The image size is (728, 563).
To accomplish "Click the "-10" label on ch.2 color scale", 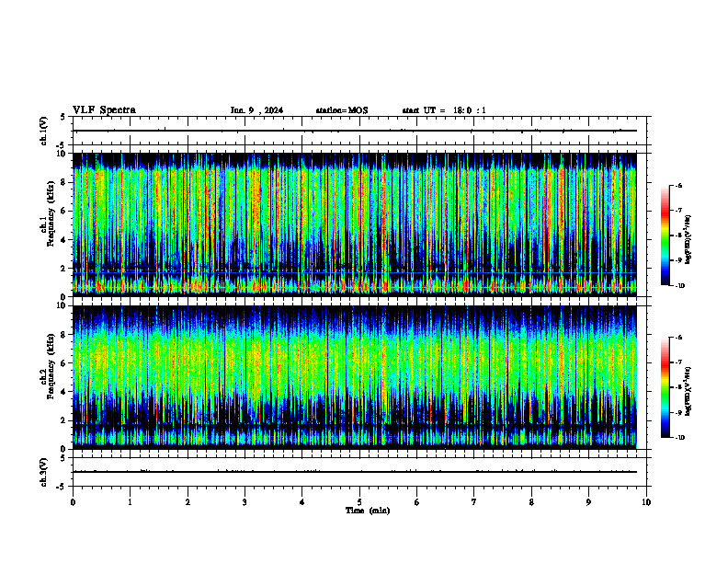I will click(679, 438).
